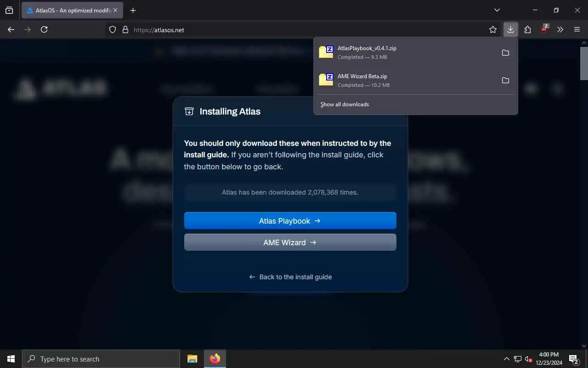Open AME Wizard Beta.zip download
Screen dimensions: 588x368
(406, 80)
